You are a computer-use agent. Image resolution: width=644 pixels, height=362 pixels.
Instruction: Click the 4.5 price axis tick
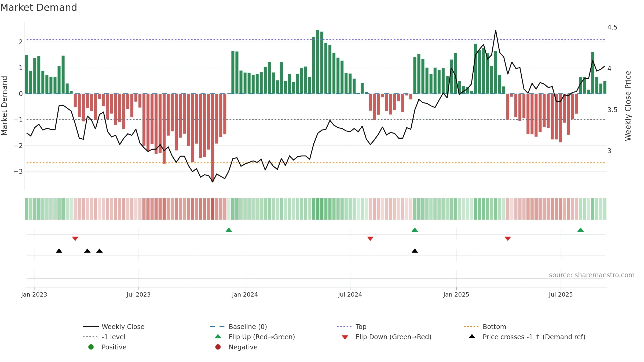612,27
